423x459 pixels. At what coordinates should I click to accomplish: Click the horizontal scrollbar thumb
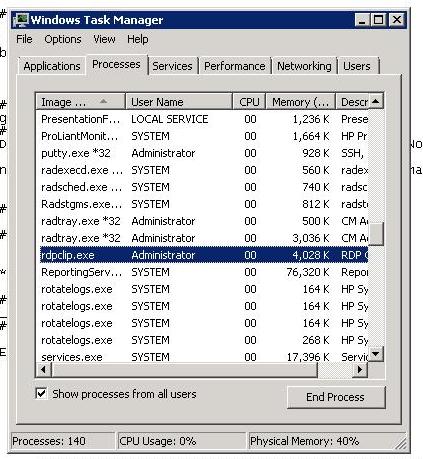[x=184, y=369]
